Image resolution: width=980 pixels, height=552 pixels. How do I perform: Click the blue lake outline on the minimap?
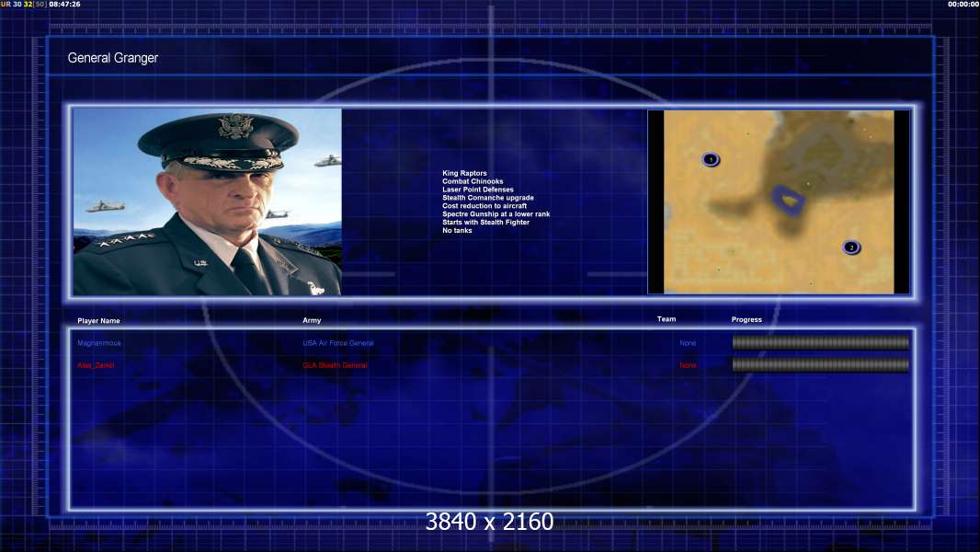pyautogui.click(x=788, y=200)
